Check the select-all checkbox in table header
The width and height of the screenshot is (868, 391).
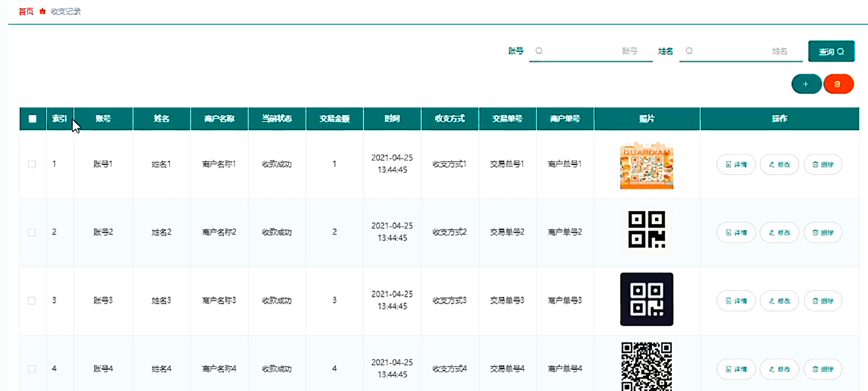[x=32, y=118]
